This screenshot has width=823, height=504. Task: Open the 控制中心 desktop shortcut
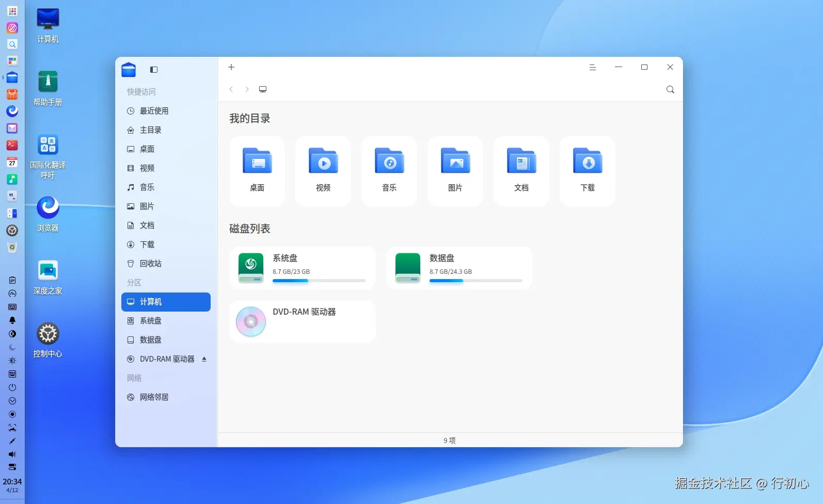tap(48, 340)
